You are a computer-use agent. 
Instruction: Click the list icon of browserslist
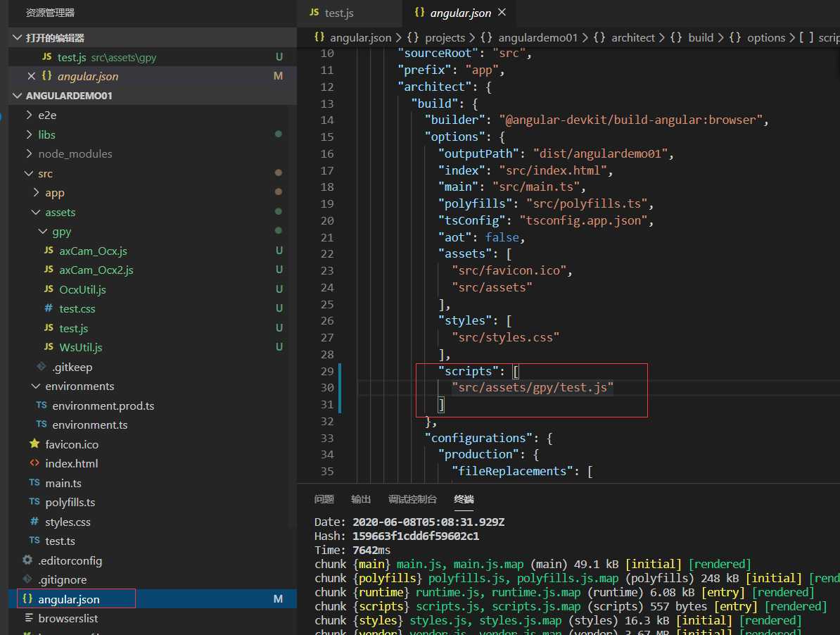click(x=29, y=618)
